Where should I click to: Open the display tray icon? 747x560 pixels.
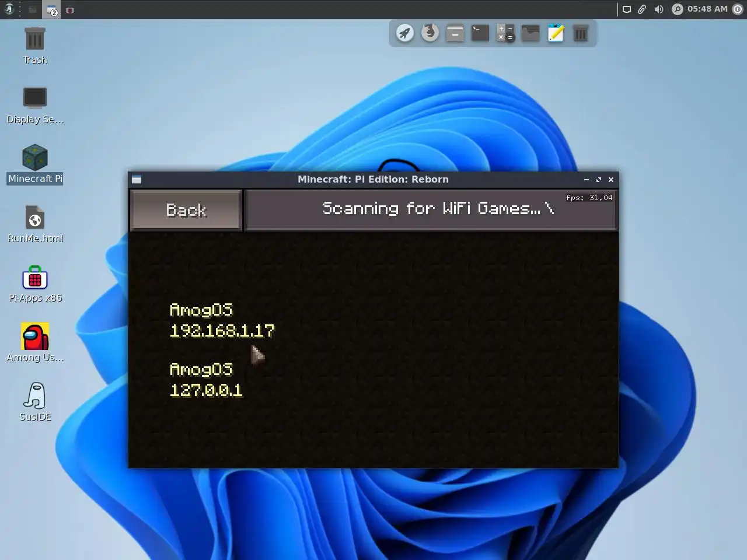(x=626, y=9)
